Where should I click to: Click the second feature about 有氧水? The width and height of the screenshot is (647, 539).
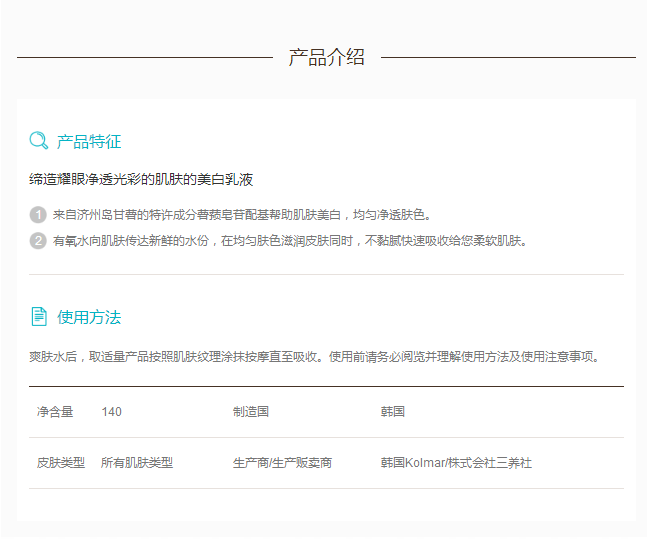[x=289, y=240]
